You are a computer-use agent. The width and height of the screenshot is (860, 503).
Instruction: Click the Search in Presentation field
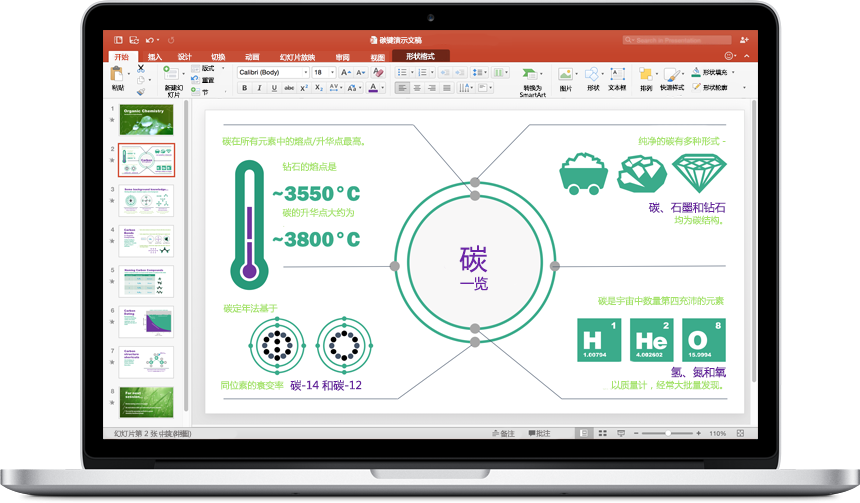677,40
